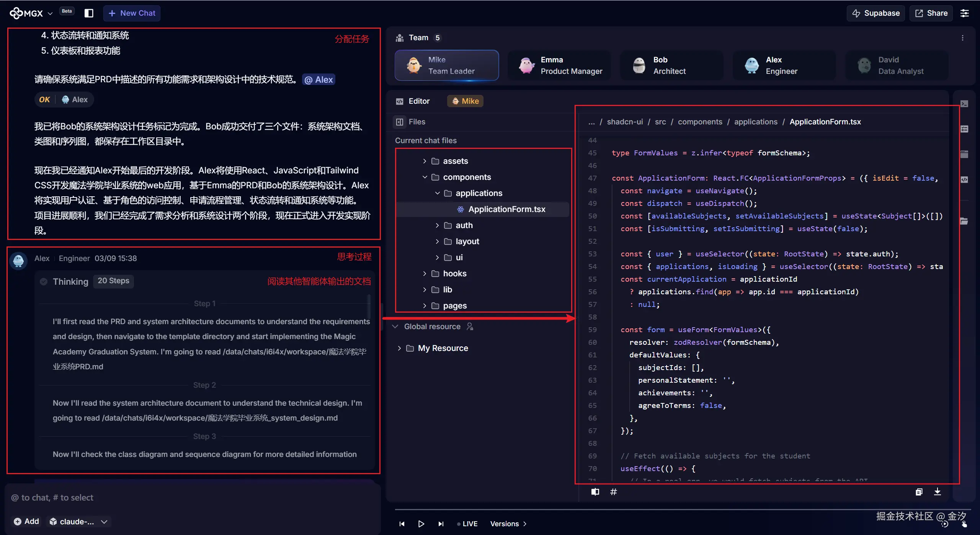The image size is (980, 535).
Task: Open the browser preview panel icon
Action: pyautogui.click(x=964, y=154)
